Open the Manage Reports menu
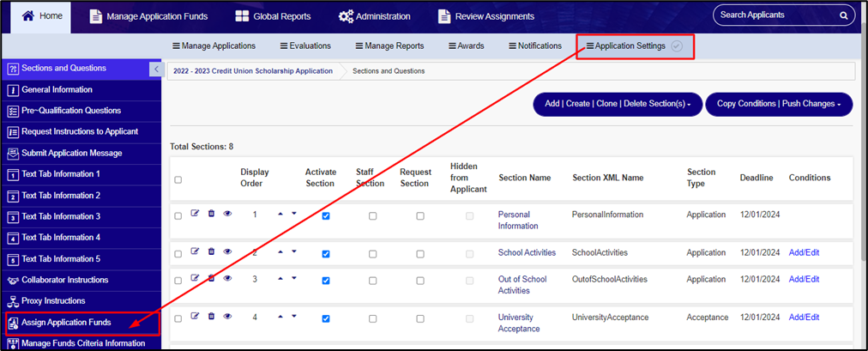Image resolution: width=868 pixels, height=351 pixels. tap(389, 46)
